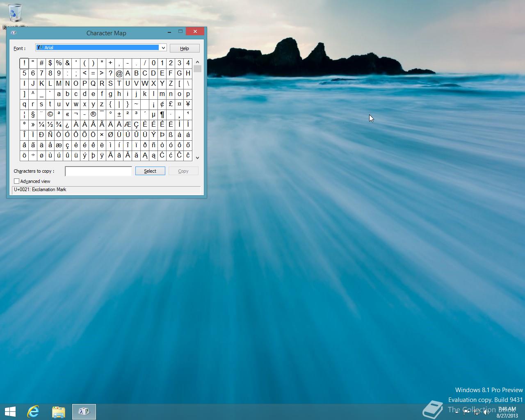This screenshot has width=525, height=420.
Task: Click the character grid scroll down arrow
Action: [197, 157]
